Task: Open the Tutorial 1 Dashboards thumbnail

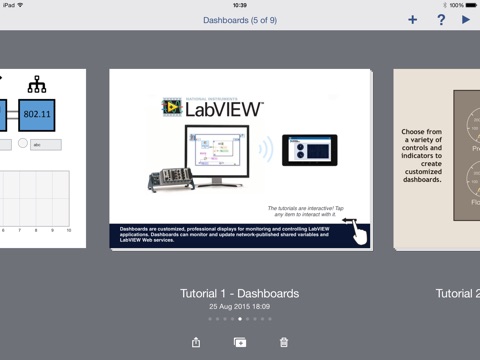Action: [x=241, y=159]
